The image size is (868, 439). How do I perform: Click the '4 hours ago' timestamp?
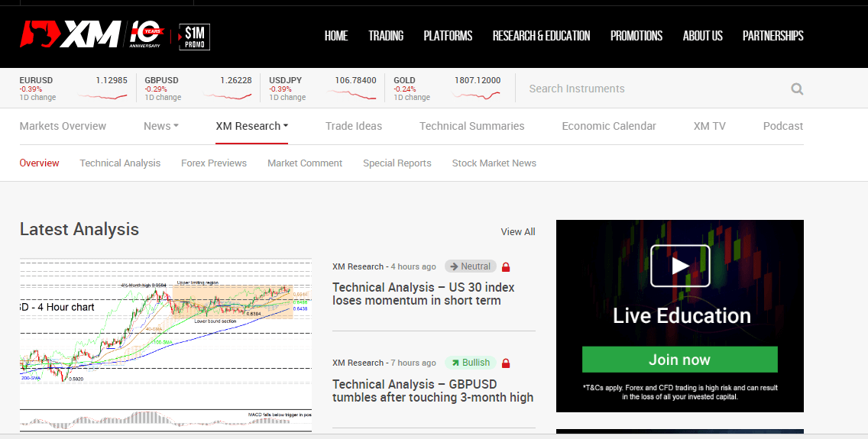tap(413, 266)
